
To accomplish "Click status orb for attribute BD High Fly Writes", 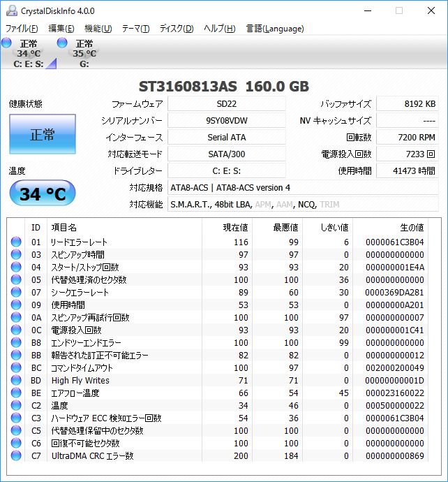I will (x=16, y=381).
